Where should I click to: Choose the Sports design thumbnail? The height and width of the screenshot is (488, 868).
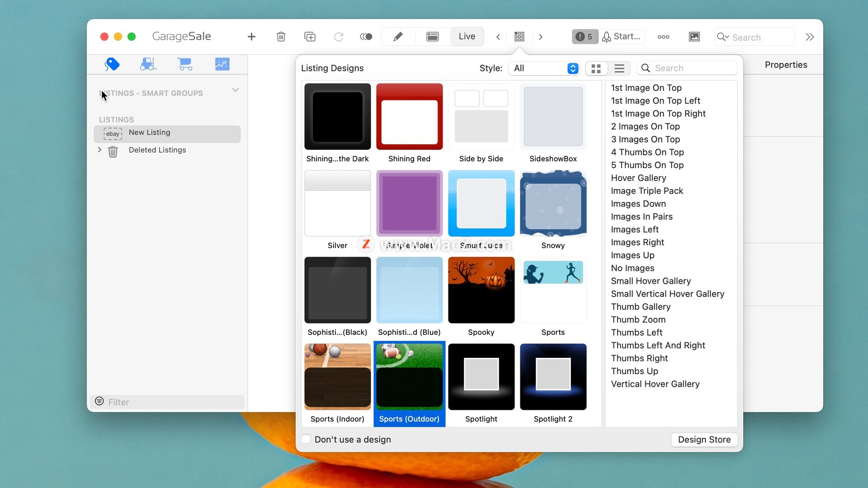(553, 290)
